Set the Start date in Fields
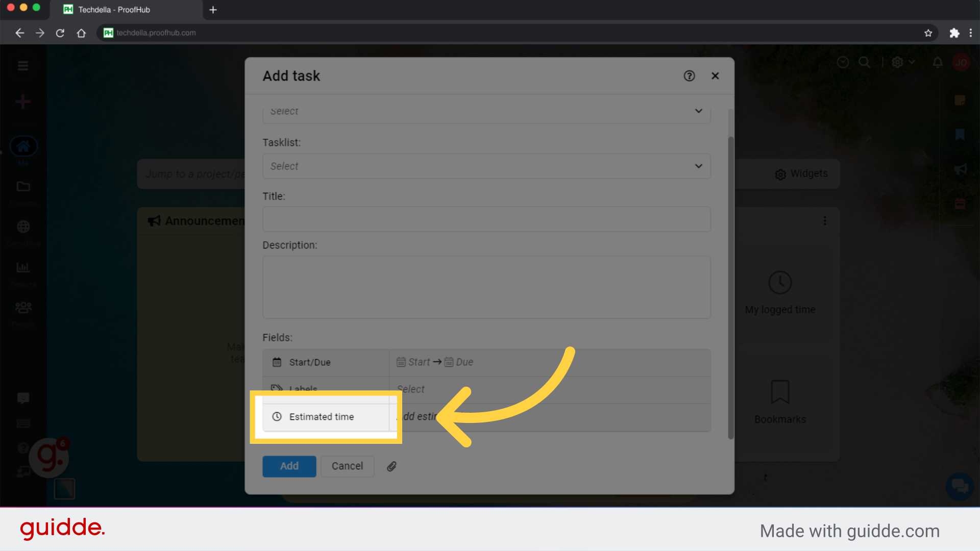The image size is (980, 551). click(x=413, y=362)
